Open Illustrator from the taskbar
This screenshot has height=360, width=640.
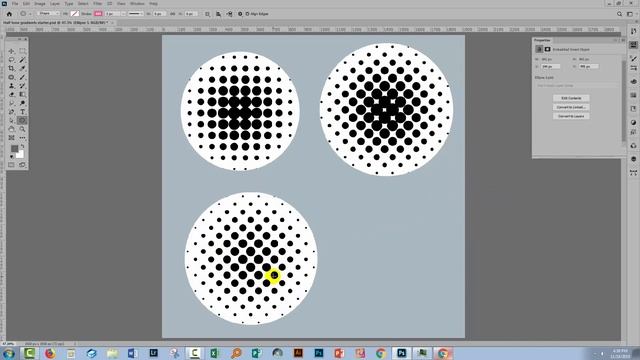pos(298,353)
